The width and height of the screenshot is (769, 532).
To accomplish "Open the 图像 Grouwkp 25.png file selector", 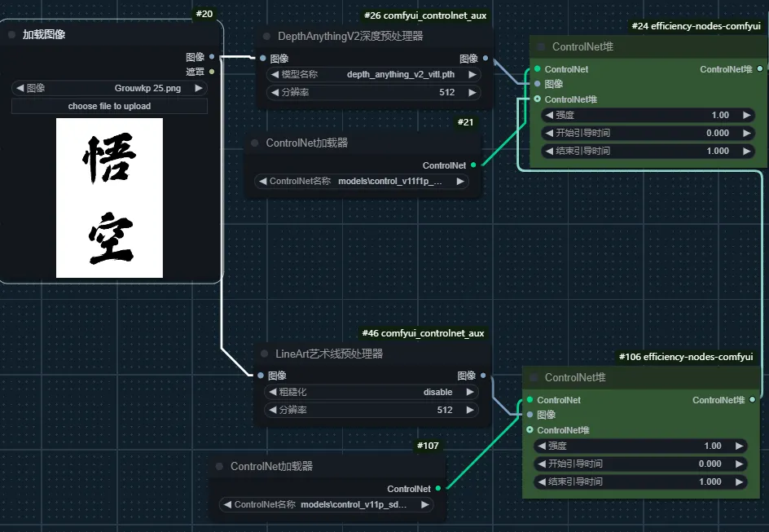I will coord(109,88).
